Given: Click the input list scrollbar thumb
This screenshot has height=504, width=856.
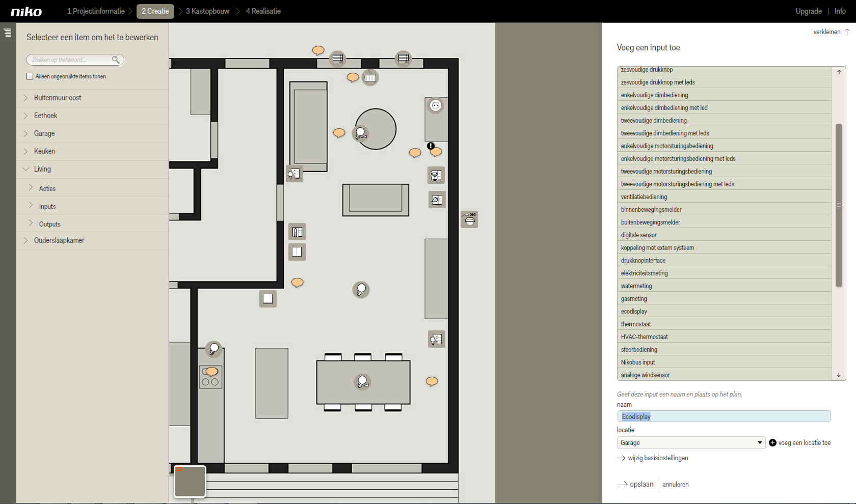Looking at the screenshot, I should 839,205.
